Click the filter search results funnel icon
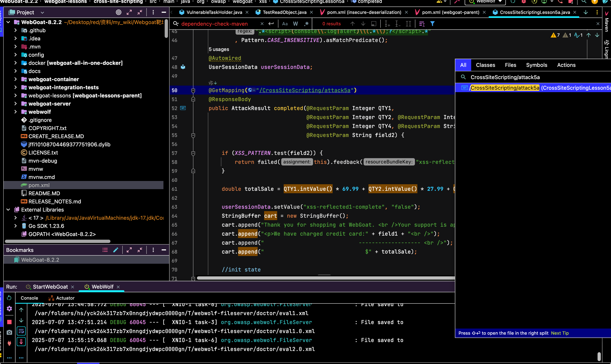The height and width of the screenshot is (364, 611). click(x=432, y=24)
